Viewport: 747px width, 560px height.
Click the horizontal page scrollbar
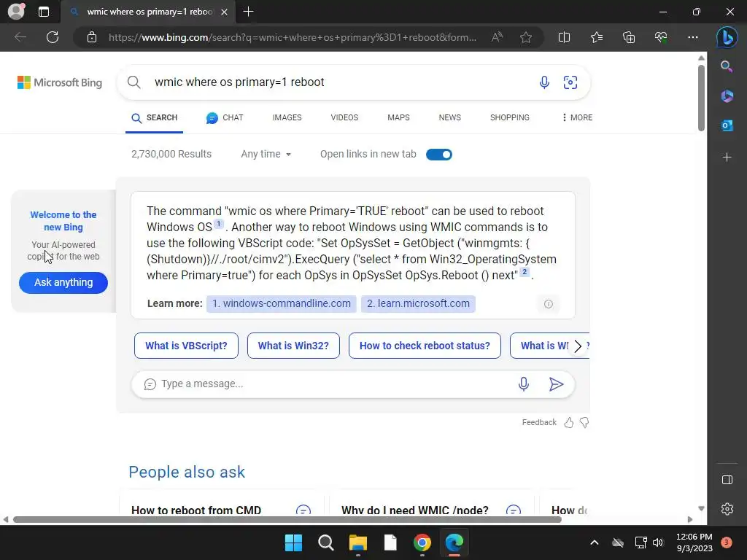[287, 519]
